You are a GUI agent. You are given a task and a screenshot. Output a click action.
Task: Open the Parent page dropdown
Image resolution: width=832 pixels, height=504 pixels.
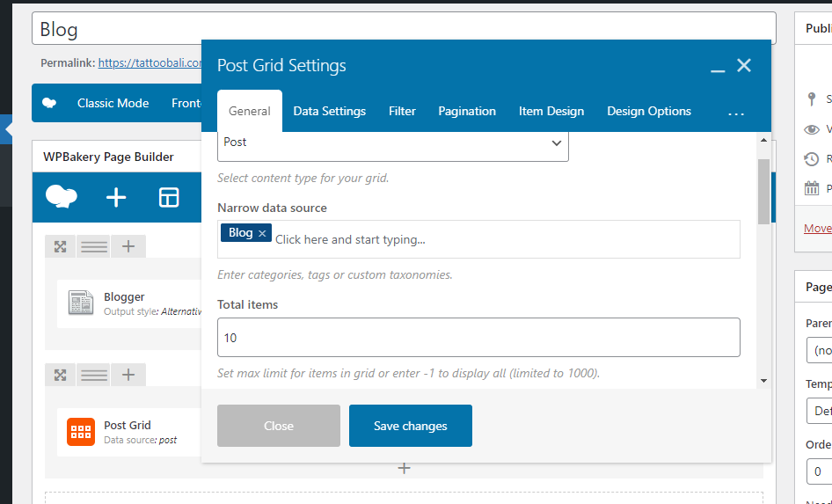coord(820,350)
